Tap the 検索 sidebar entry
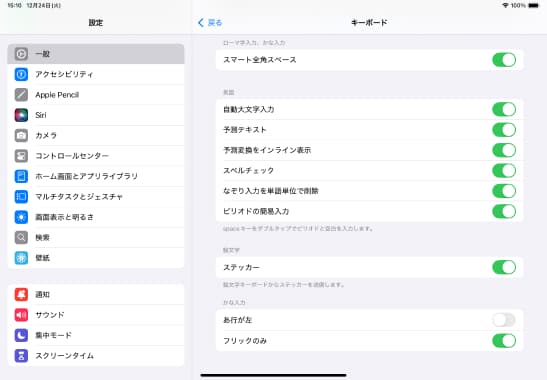Viewport: 547px width, 380px height. [96, 238]
